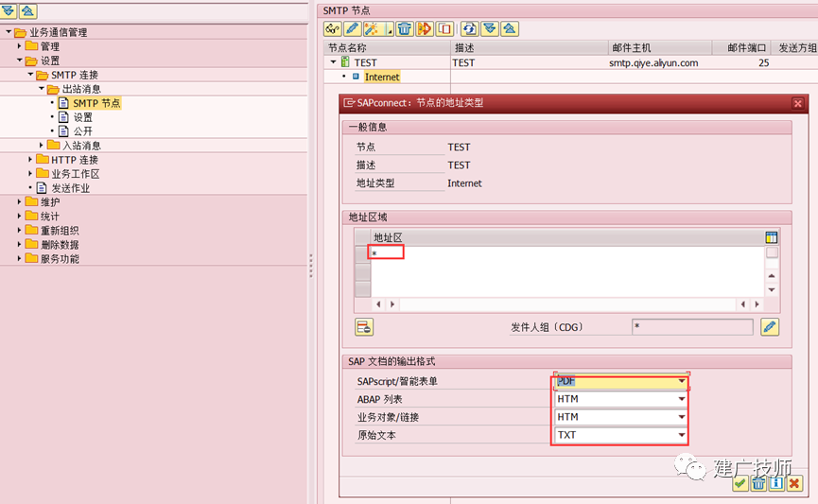Select the SMTP 节点 tree item
This screenshot has height=504, width=818.
coord(96,103)
